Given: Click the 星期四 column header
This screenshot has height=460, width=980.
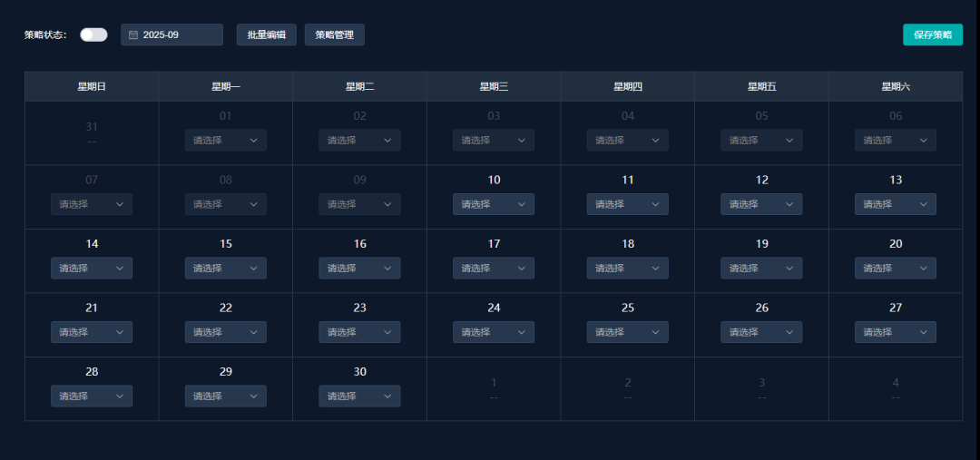Looking at the screenshot, I should coord(628,87).
